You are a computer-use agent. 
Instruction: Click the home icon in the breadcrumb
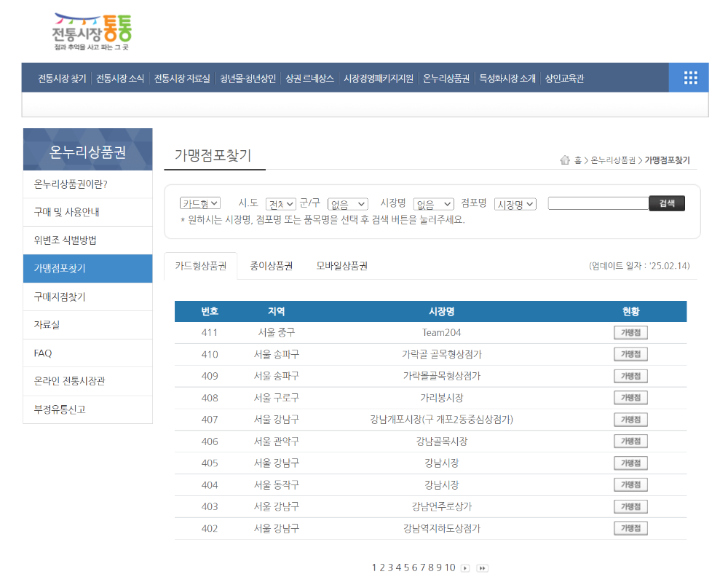(x=563, y=160)
